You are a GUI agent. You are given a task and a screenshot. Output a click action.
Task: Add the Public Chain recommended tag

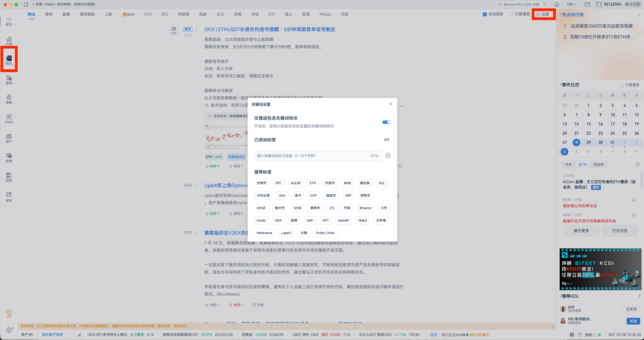(x=325, y=233)
